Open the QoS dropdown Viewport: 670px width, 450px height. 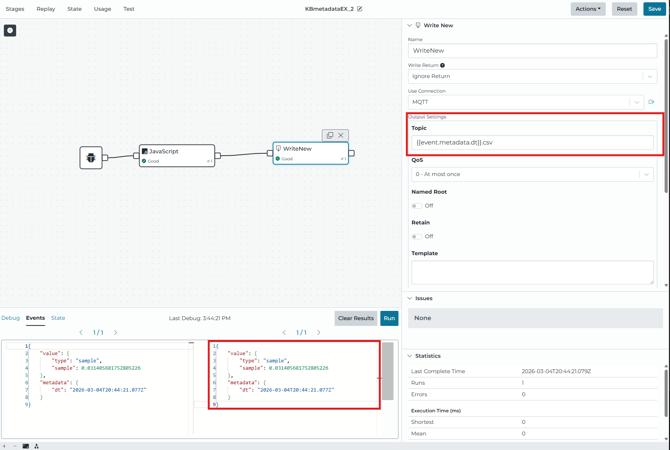[x=532, y=174]
